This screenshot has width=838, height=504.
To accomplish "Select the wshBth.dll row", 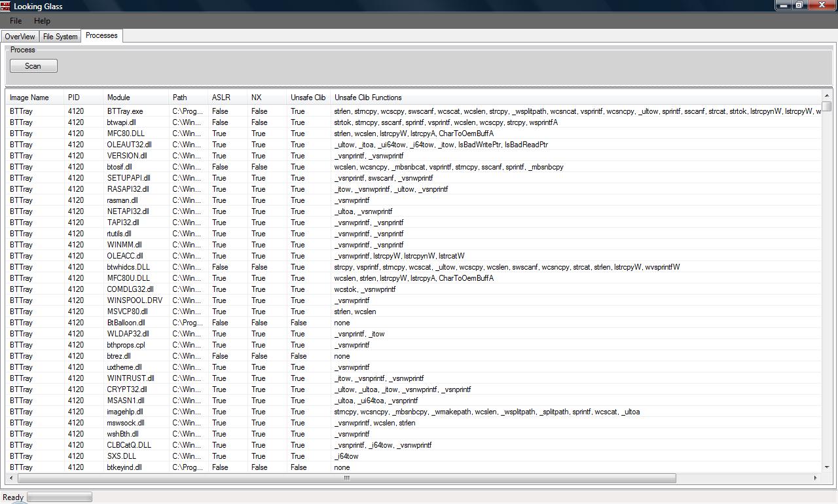I will (414, 434).
